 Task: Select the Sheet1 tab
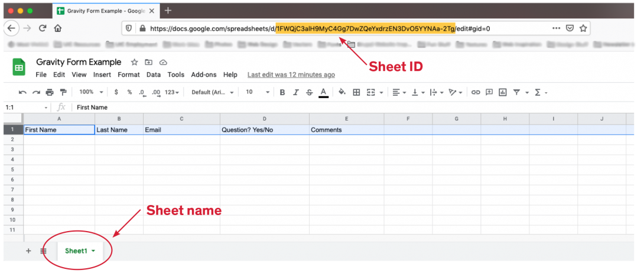[80, 251]
